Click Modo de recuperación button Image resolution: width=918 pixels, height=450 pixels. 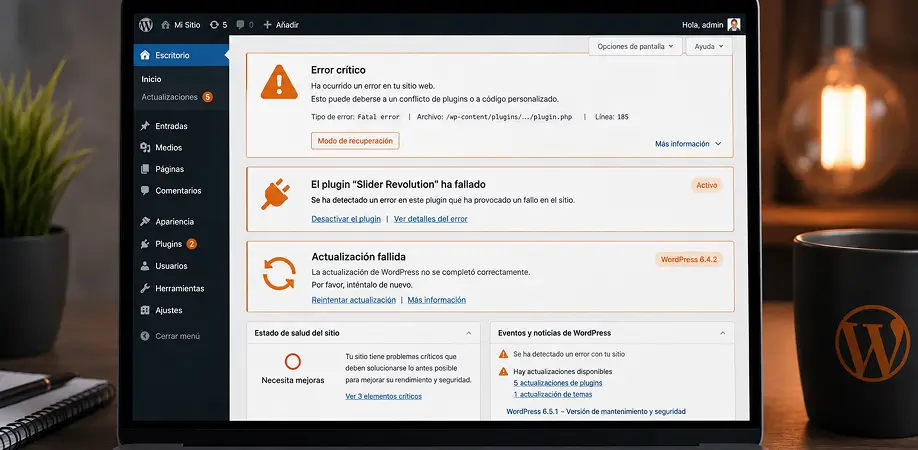tap(355, 141)
